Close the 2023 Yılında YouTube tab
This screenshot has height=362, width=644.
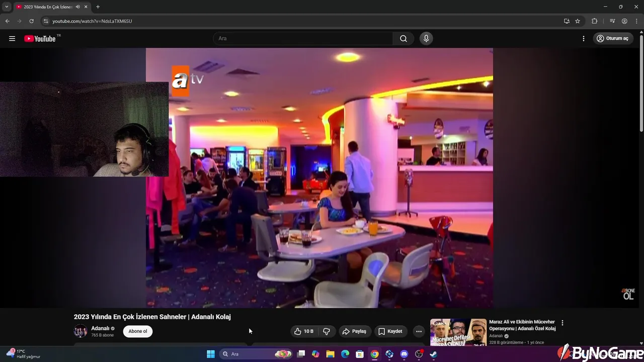pos(86,7)
